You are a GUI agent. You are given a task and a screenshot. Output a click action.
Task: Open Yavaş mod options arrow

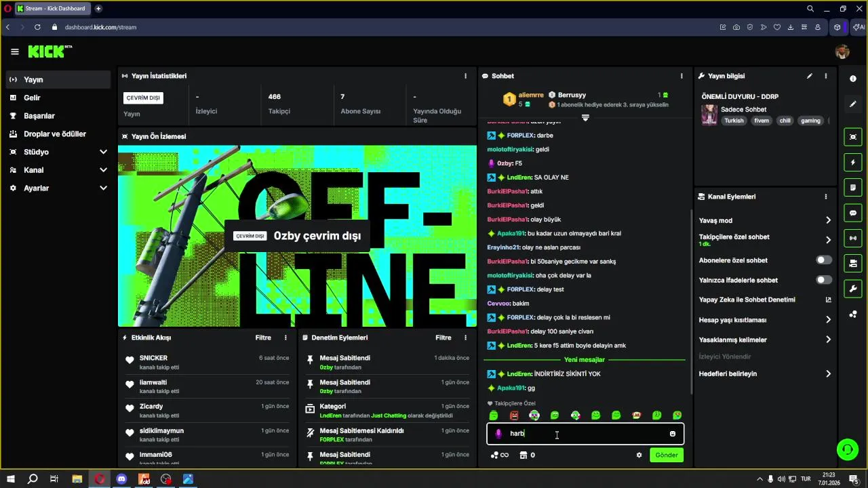point(828,220)
